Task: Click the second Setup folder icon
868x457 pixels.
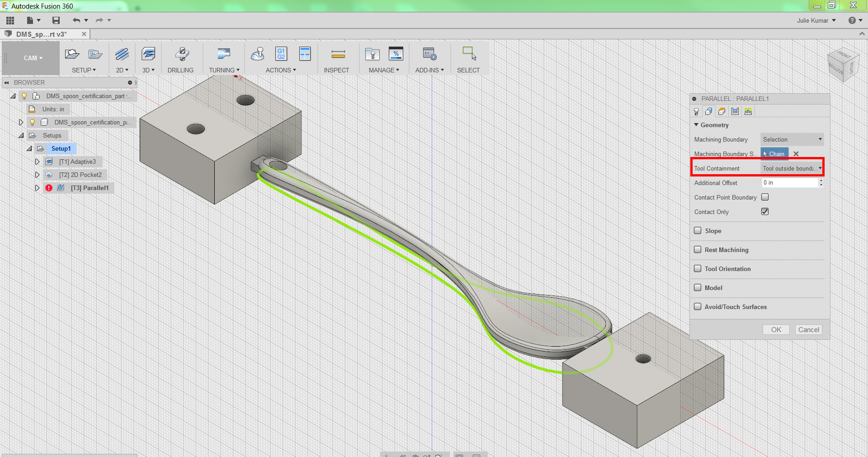Action: [x=95, y=54]
